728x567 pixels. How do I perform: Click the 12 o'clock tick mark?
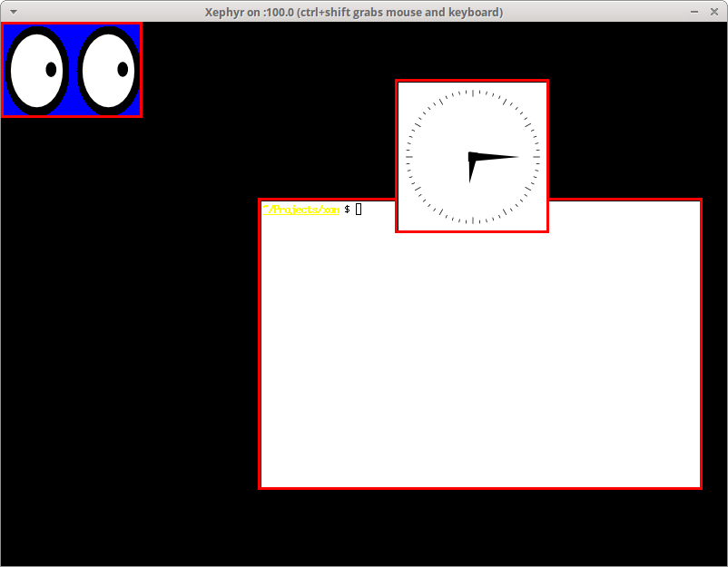(472, 92)
